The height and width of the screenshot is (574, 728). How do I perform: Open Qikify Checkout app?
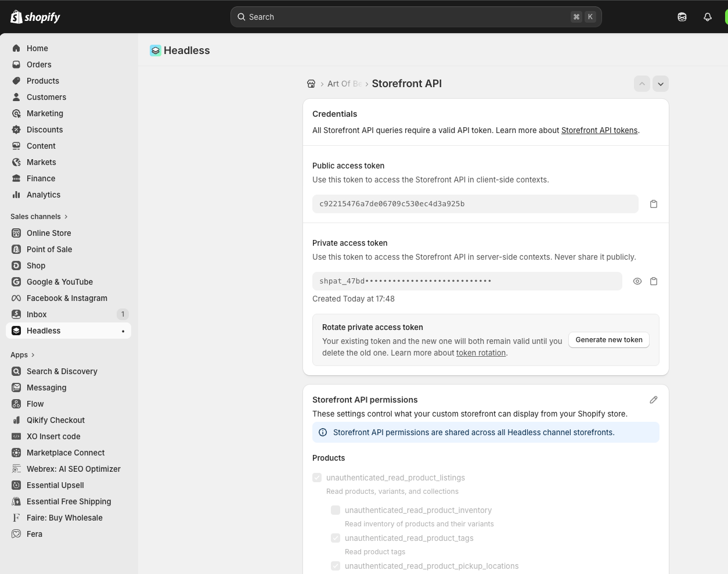[69, 420]
